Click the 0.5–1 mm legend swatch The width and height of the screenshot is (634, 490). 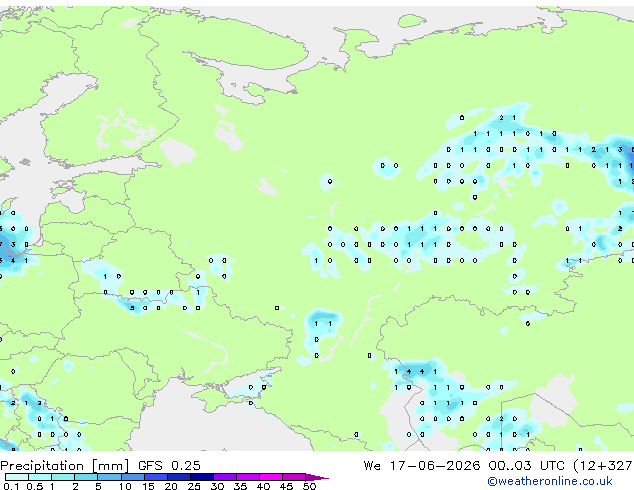point(40,477)
